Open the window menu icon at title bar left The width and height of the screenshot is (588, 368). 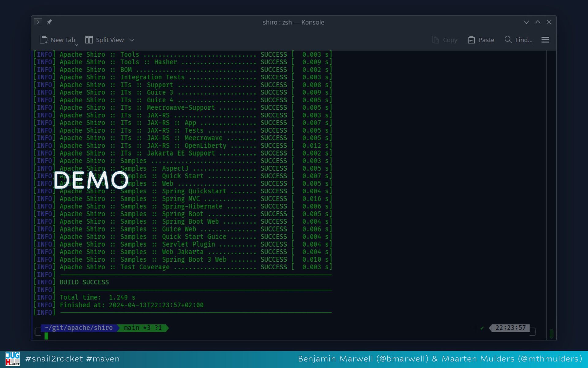(x=38, y=22)
